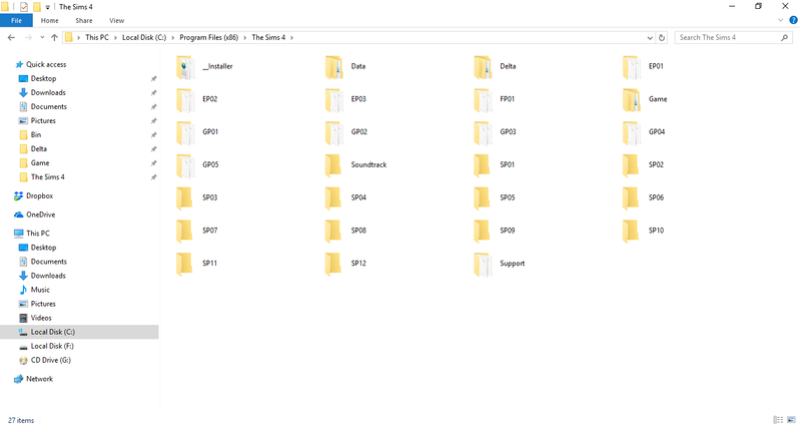Select the SP12 folder
Viewport: 800px width, 427px height.
(345, 264)
